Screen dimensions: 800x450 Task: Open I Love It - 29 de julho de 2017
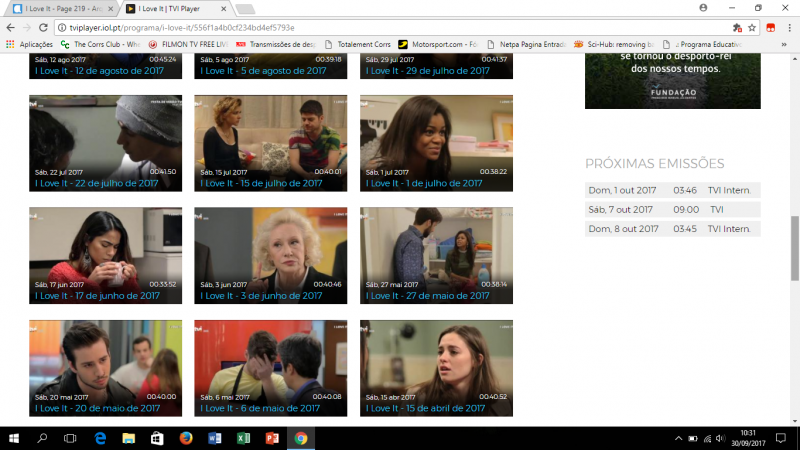tap(428, 71)
